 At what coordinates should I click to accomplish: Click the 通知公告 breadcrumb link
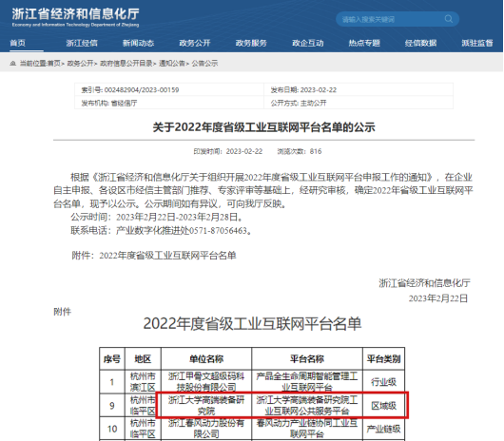click(x=172, y=64)
